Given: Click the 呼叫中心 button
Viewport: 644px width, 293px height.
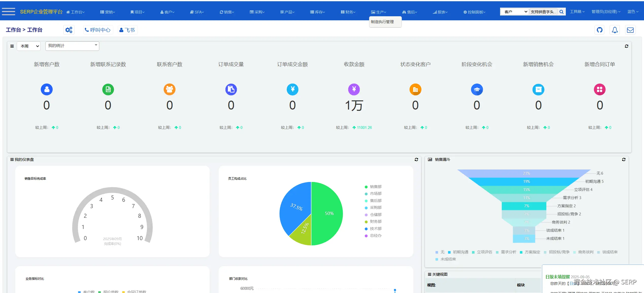Looking at the screenshot, I should pos(98,30).
